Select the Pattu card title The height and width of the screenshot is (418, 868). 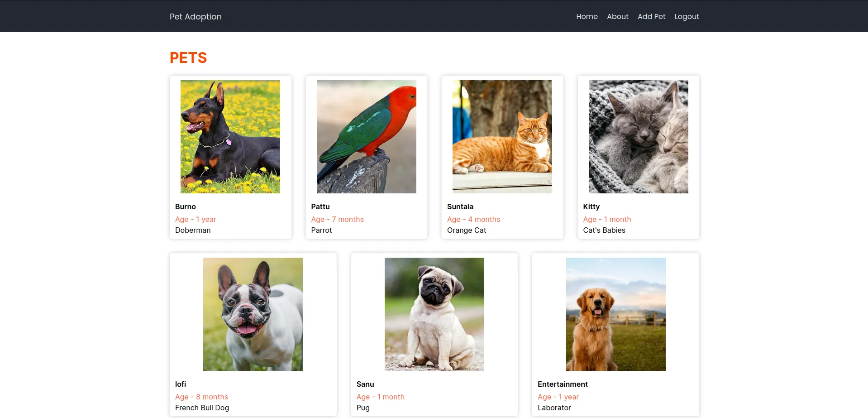(320, 207)
